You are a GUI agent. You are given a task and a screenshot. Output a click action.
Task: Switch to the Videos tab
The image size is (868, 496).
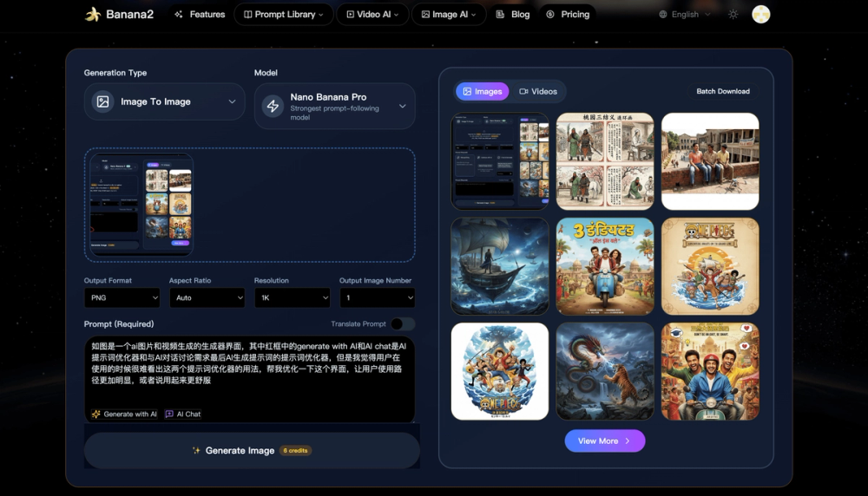[x=538, y=92]
